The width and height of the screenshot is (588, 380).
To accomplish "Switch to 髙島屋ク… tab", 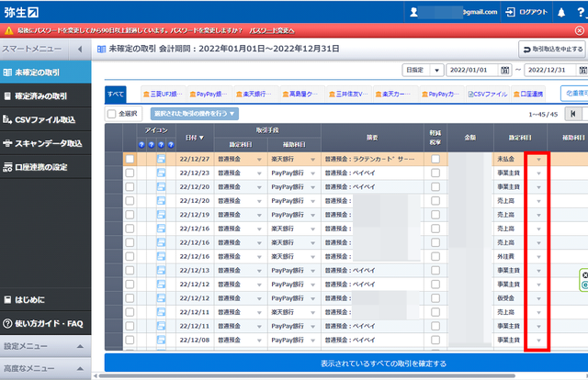I will coord(302,94).
